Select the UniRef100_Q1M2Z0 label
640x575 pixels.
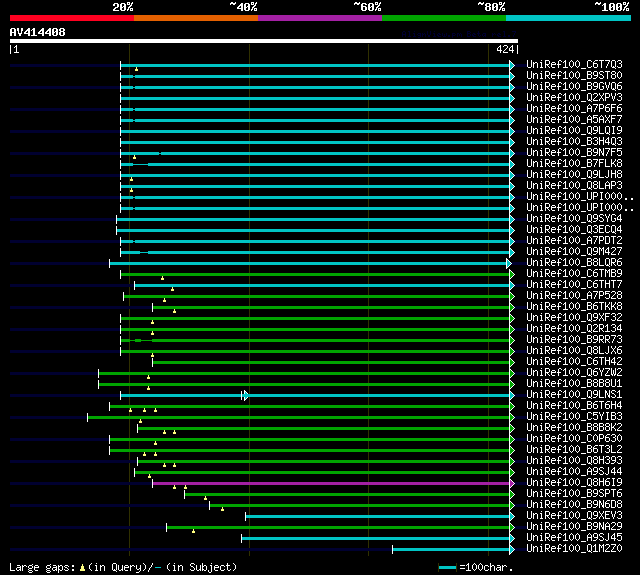click(574, 549)
